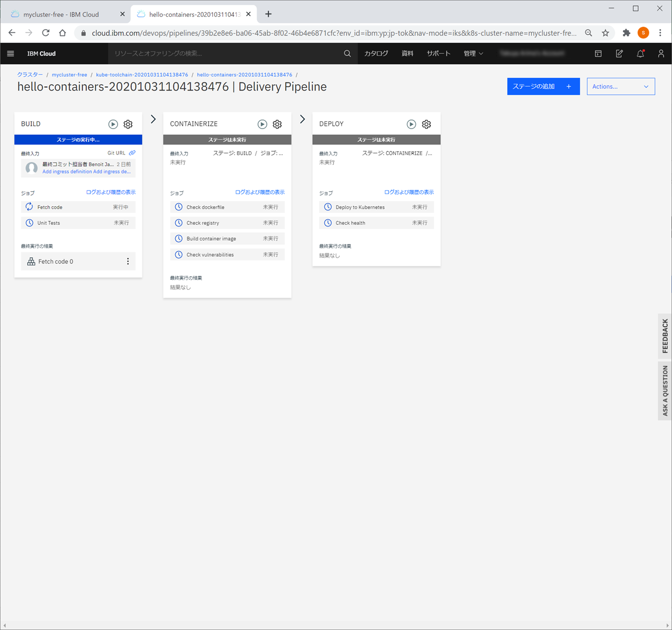The width and height of the screenshot is (672, 630).
Task: Open user profile avatar icon
Action: (661, 53)
